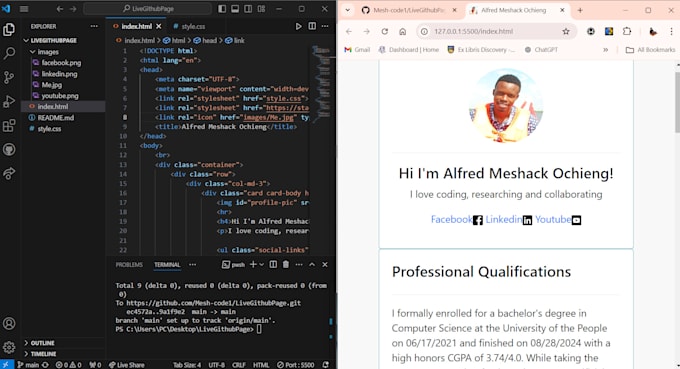This screenshot has height=369, width=680.
Task: Open Chrome tab search dropdown
Action: [347, 10]
